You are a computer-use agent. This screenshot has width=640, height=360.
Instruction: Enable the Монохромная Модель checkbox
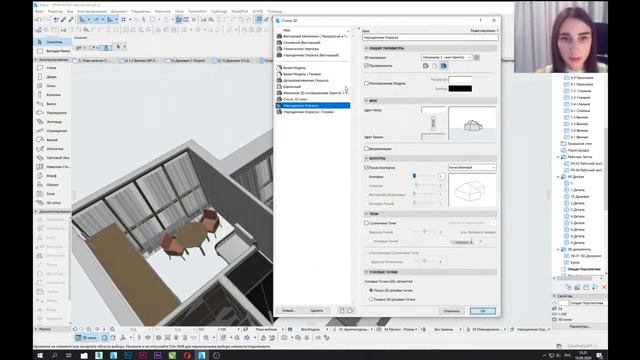tap(366, 83)
